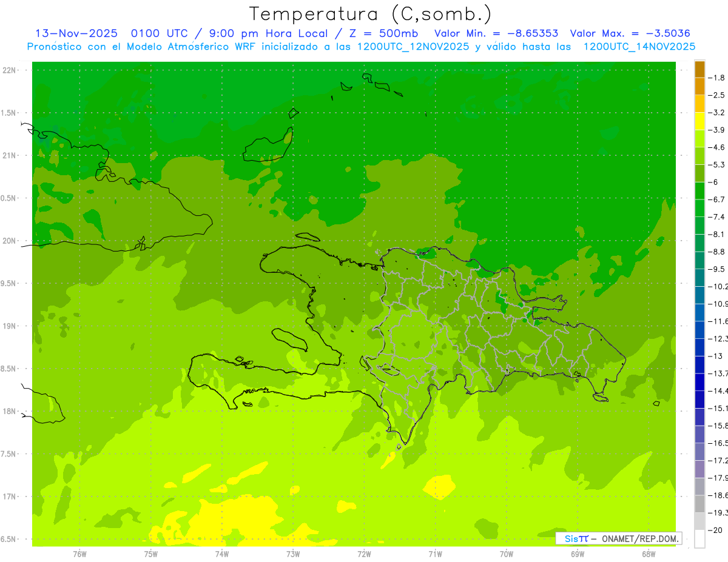728x562 pixels.
Task: Click the '13-Nov-2025' date text
Action: pos(76,33)
